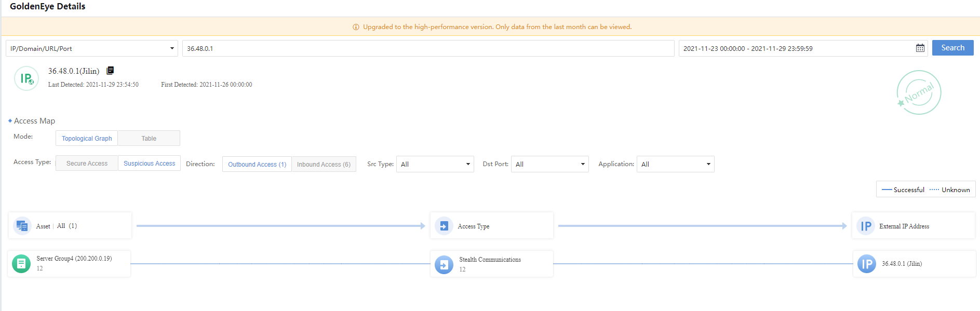980x311 pixels.
Task: Select the Suspicious Access toggle
Action: tap(150, 164)
